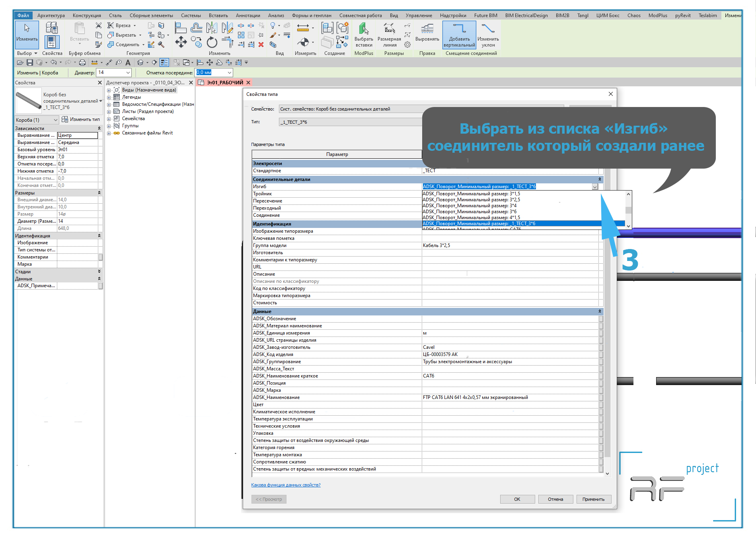Toggle checkbox beside ADSK_Примечание in Properties

coord(101,286)
